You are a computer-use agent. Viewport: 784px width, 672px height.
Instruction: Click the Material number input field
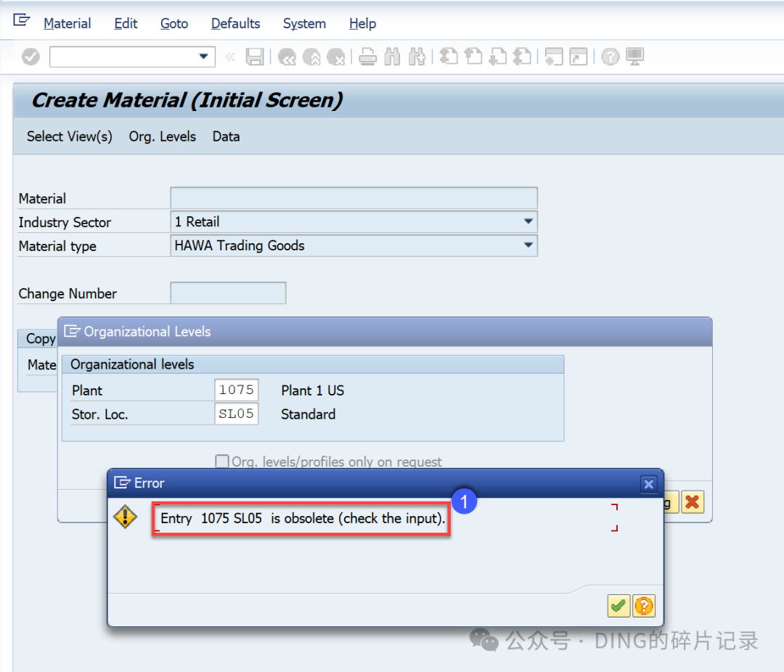tap(354, 198)
